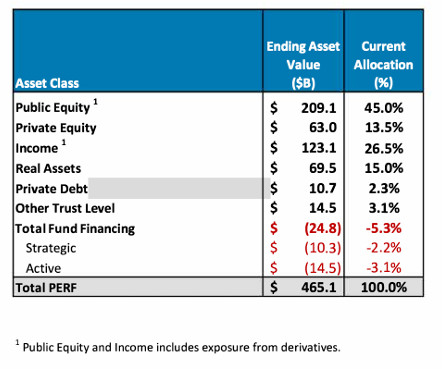Click the Active row -3.1% cell
The image size is (442, 369).
[384, 268]
